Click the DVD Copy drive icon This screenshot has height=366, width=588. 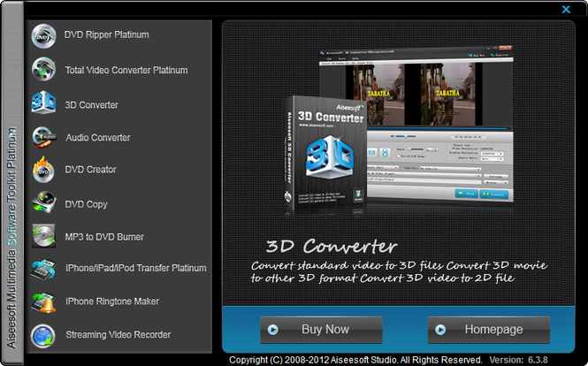point(44,202)
